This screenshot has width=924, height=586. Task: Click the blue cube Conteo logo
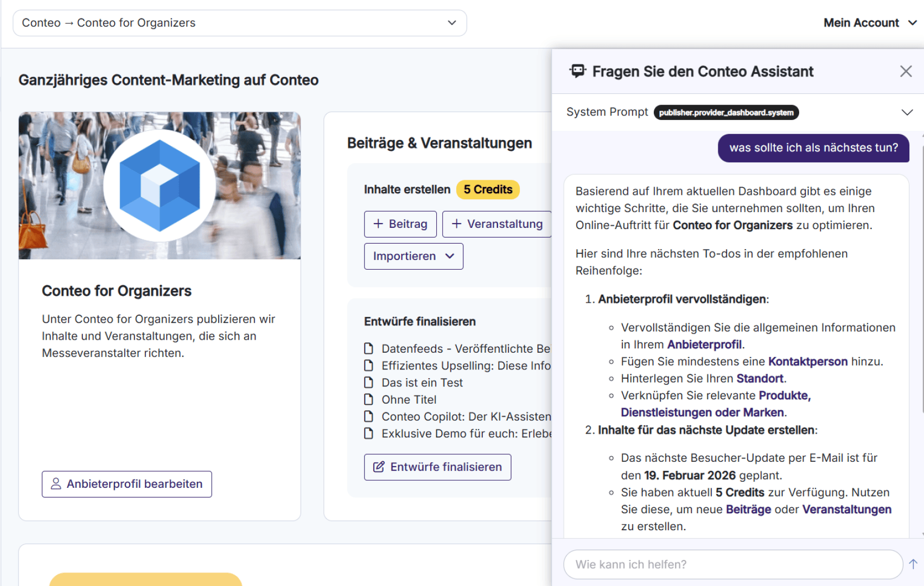tap(160, 186)
